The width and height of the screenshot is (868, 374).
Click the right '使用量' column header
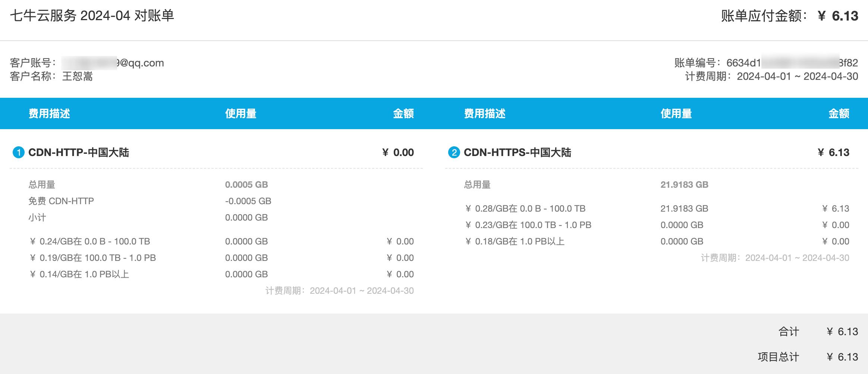pos(676,113)
